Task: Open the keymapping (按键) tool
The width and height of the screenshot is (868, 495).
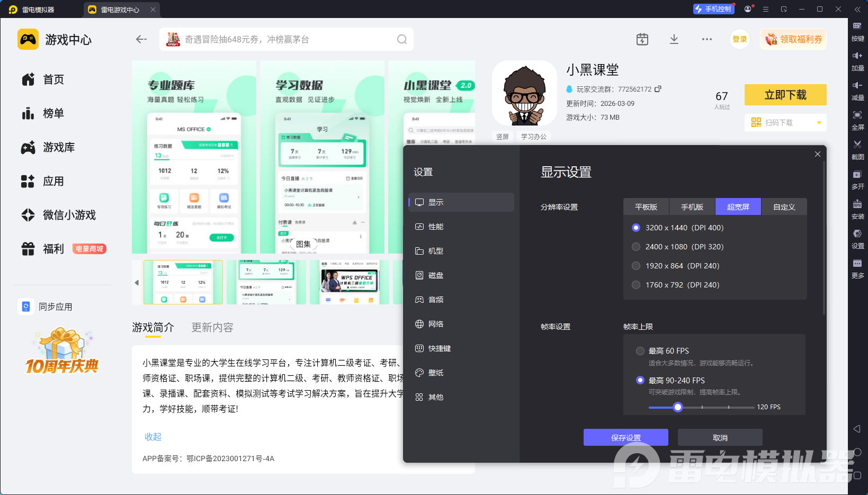Action: [857, 26]
